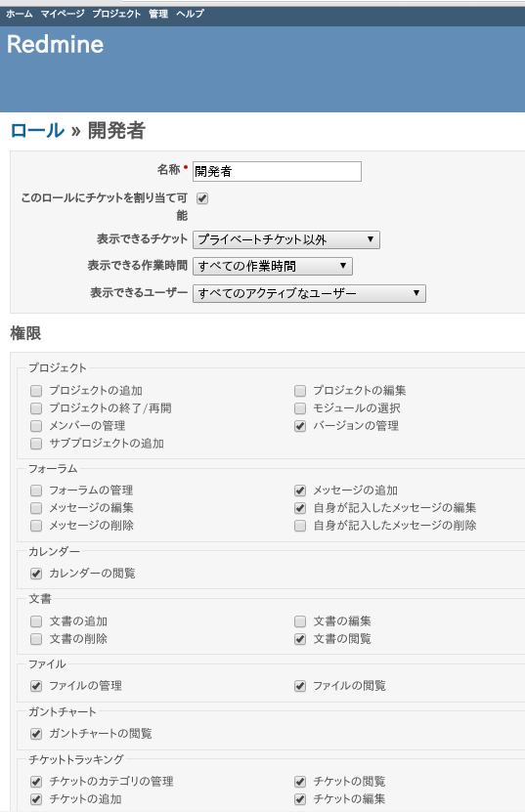Uncheck カレンダーの閲覧 checkbox
The width and height of the screenshot is (525, 812).
coord(36,574)
